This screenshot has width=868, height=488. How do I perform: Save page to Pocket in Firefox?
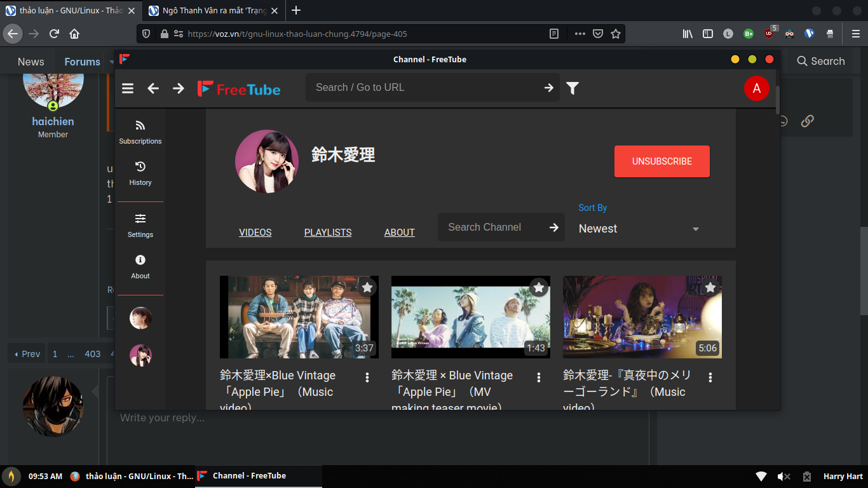click(598, 34)
